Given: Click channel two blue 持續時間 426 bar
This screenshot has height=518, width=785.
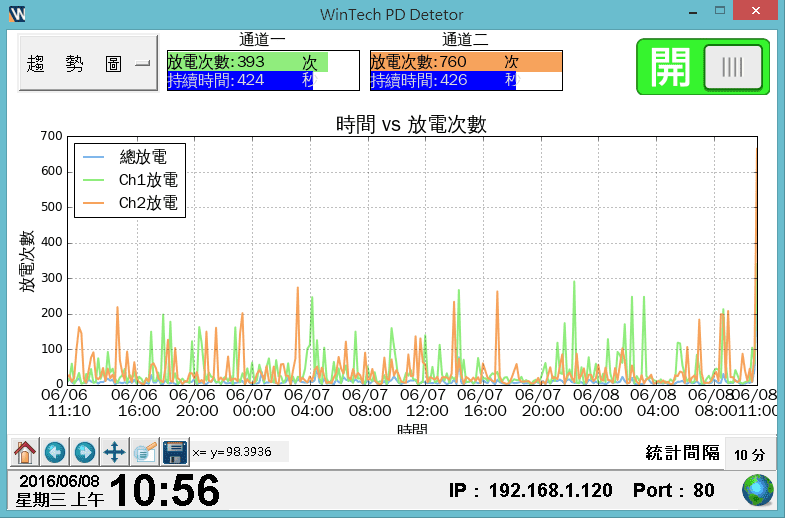Looking at the screenshot, I should click(443, 81).
